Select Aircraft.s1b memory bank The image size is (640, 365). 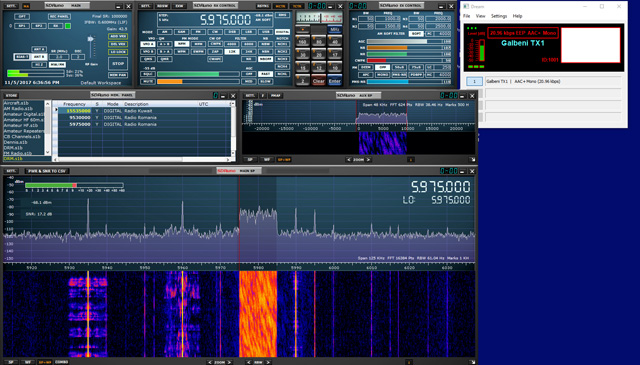click(16, 103)
